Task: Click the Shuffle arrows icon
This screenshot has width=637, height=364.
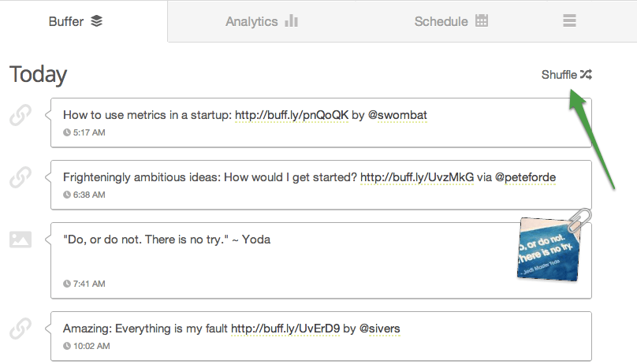Action: (x=586, y=75)
